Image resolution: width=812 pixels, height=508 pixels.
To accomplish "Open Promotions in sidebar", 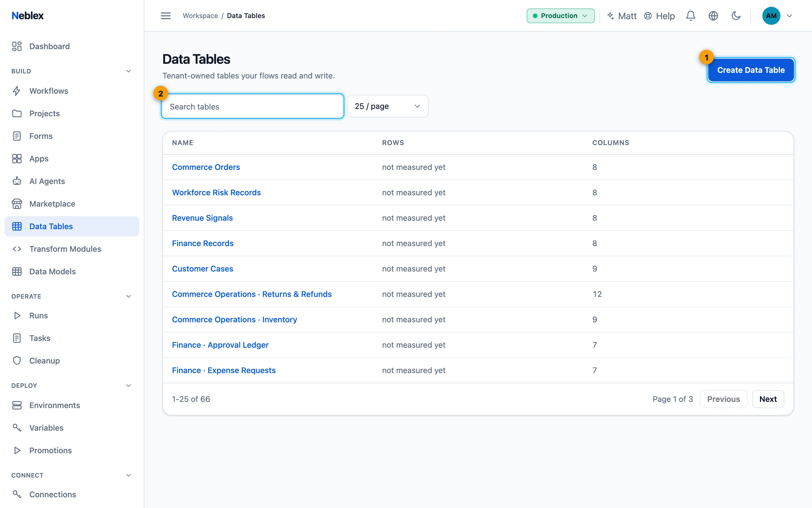I will coord(72,450).
